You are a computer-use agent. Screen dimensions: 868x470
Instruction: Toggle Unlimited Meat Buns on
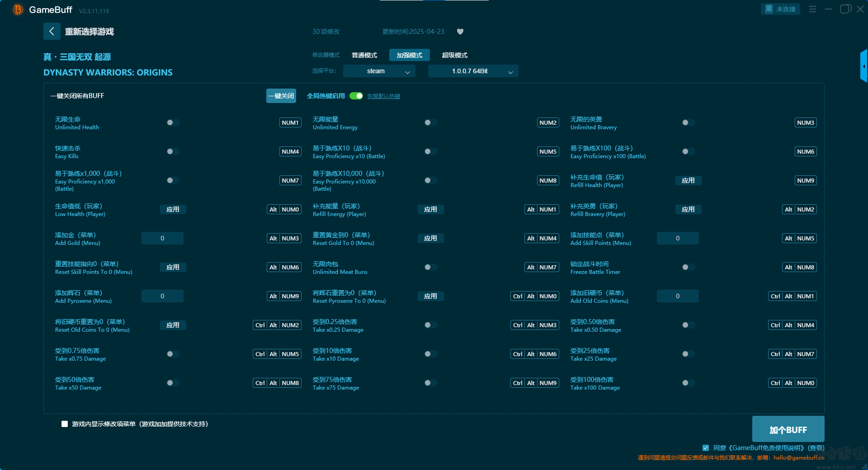(x=430, y=267)
